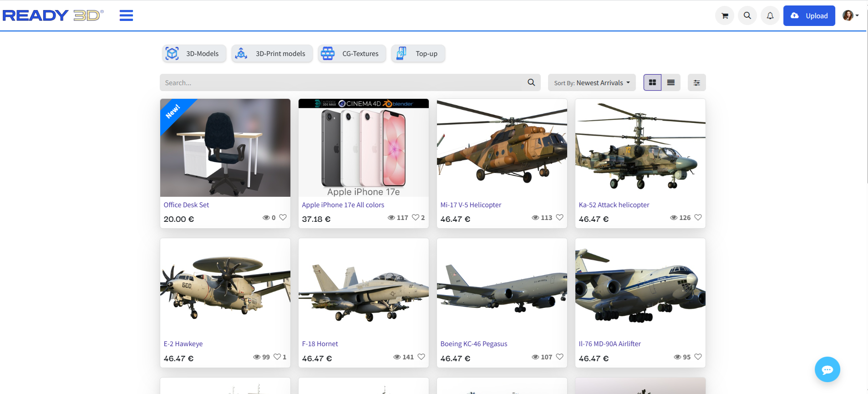Like the E-2 Hawkeye heart icon

click(x=277, y=357)
